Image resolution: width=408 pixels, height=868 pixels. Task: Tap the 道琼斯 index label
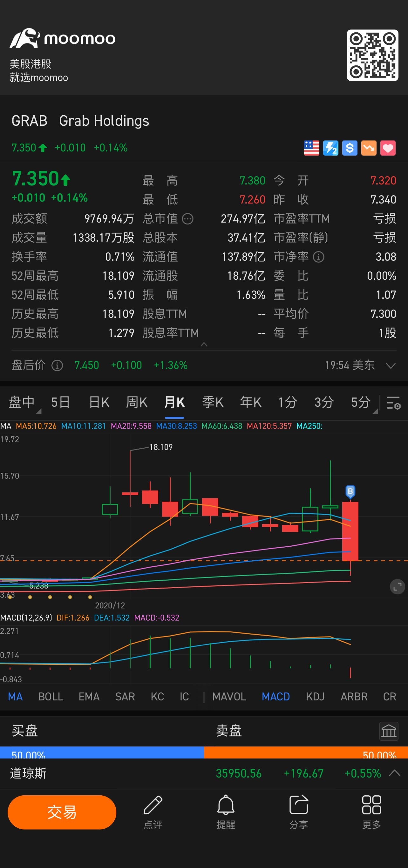click(x=28, y=773)
